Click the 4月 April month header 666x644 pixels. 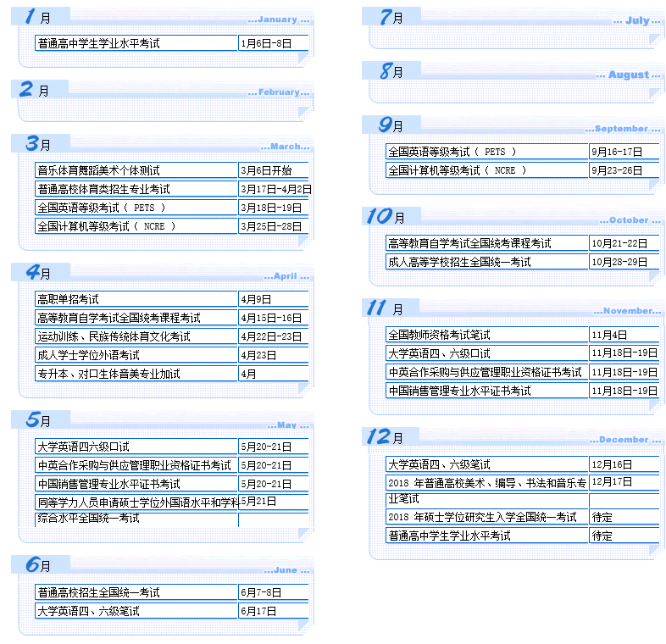162,272
